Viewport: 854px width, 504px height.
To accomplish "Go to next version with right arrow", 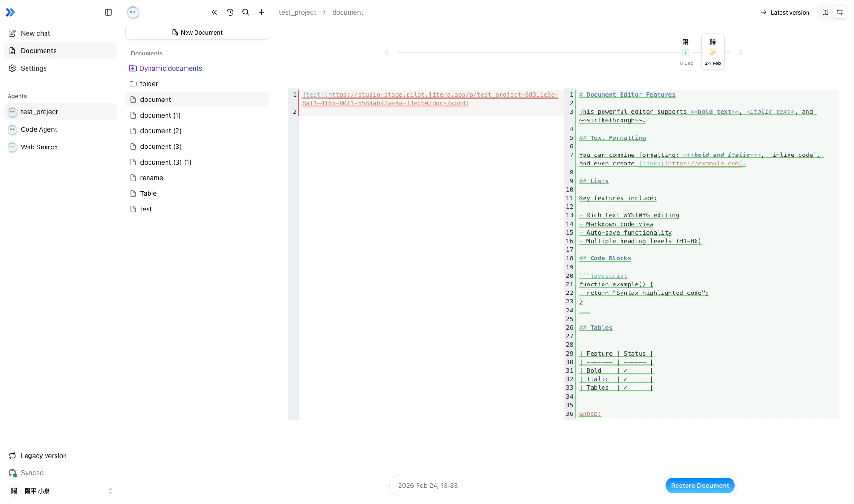I will point(740,53).
